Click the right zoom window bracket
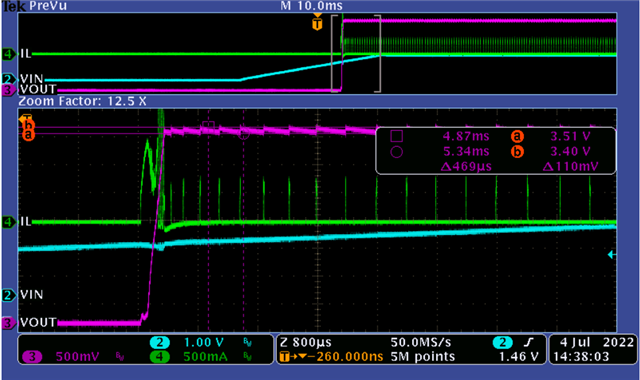Image resolution: width=640 pixels, height=380 pixels. [378, 53]
